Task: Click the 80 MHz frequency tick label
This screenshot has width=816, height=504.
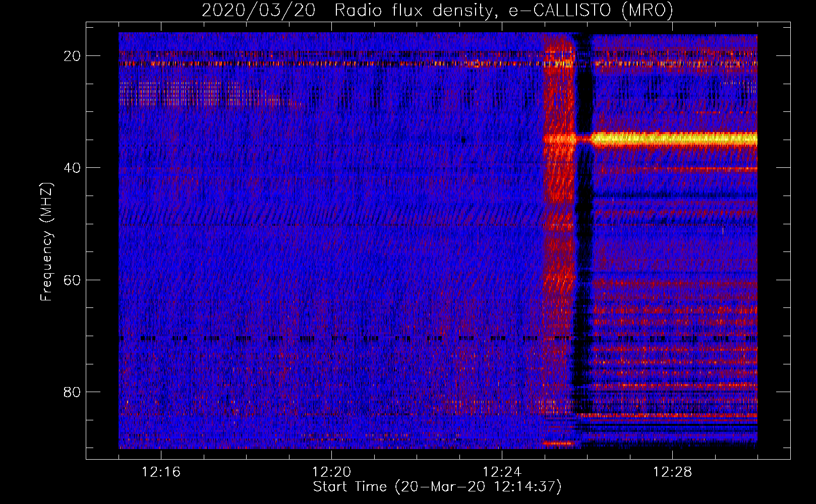Action: (x=72, y=392)
